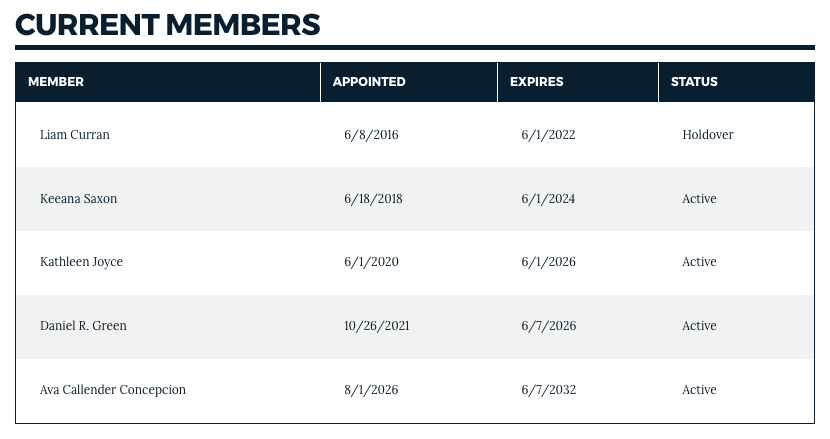Click appointed date 10/26/2021
Viewport: 830px width, 439px height.
coord(377,326)
